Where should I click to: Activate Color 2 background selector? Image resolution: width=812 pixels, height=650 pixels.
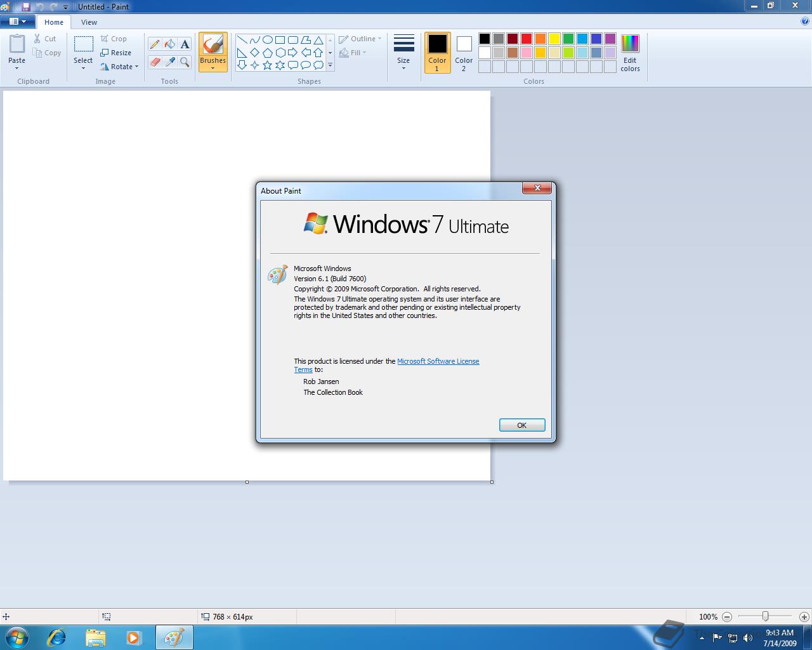(464, 53)
